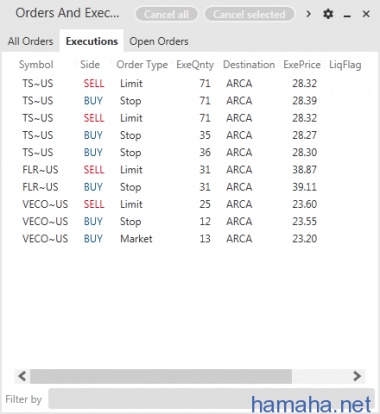Click the right scroll arrow

[357, 376]
